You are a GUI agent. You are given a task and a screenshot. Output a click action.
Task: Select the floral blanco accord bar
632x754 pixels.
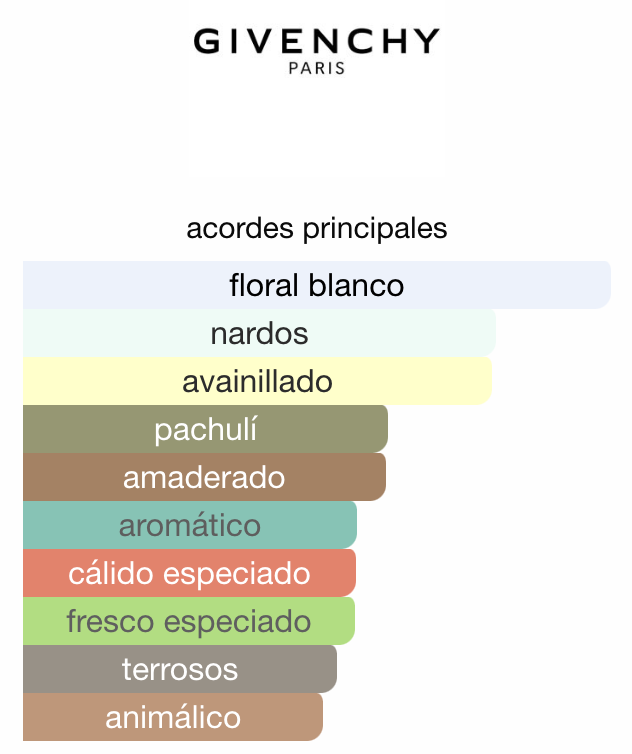(x=317, y=285)
